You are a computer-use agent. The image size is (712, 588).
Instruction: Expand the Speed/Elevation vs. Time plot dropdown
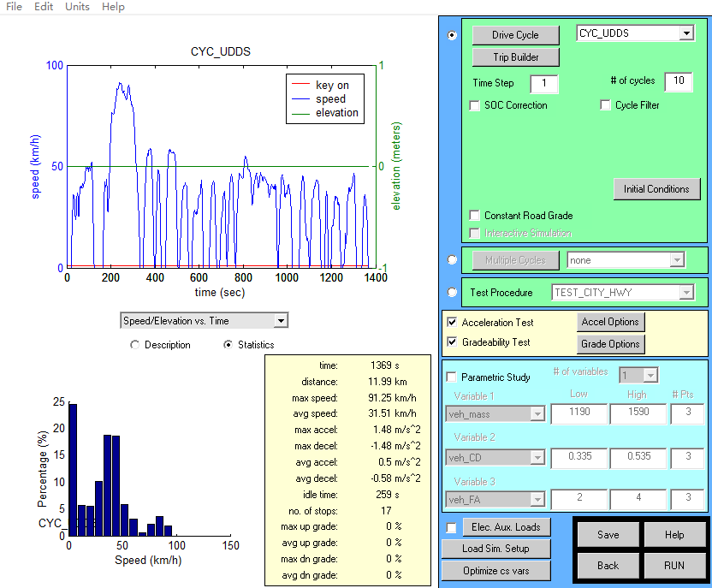tap(280, 321)
